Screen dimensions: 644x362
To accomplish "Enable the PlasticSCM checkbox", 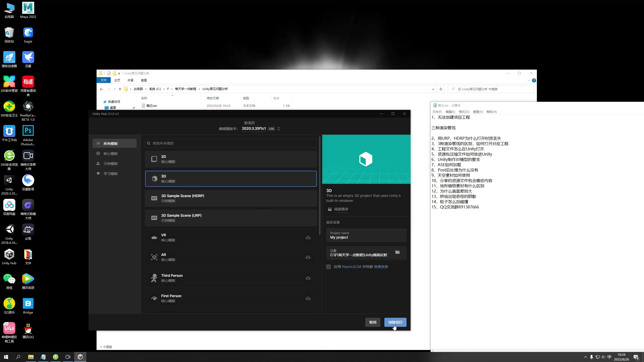I will 328,266.
